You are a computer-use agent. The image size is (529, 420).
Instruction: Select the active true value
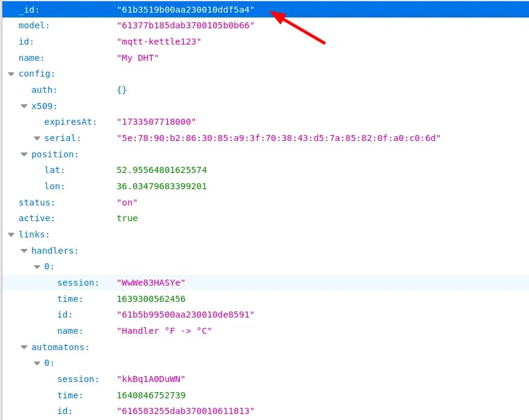pyautogui.click(x=127, y=218)
